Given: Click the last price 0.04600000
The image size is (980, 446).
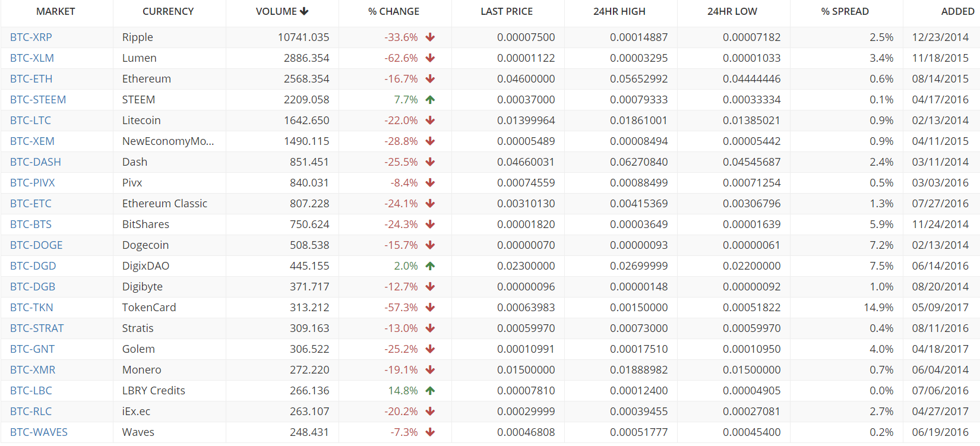Looking at the screenshot, I should point(526,79).
